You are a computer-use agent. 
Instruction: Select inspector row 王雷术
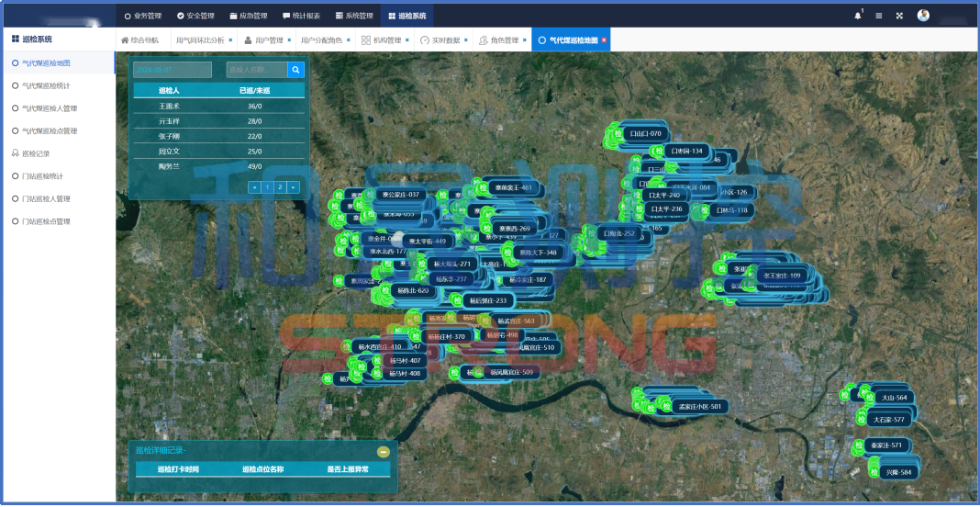click(218, 107)
